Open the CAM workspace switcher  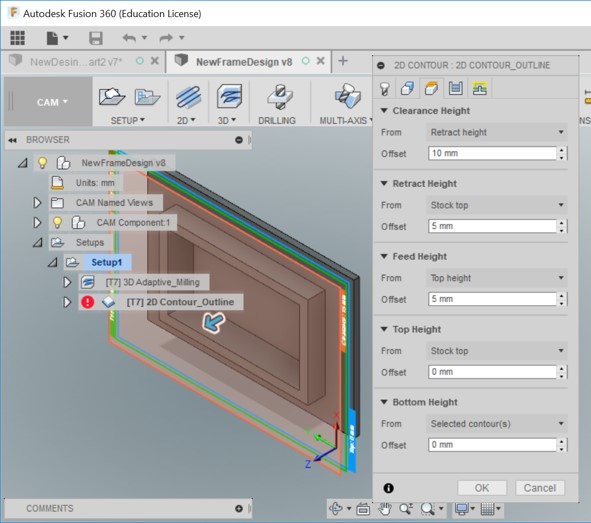tap(52, 102)
